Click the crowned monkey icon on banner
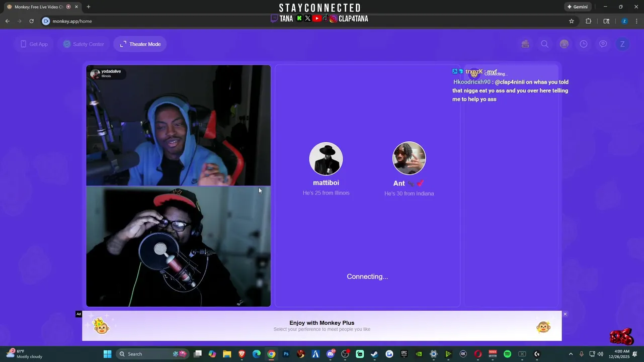Viewport: 644px width, 362px height. 101,326
